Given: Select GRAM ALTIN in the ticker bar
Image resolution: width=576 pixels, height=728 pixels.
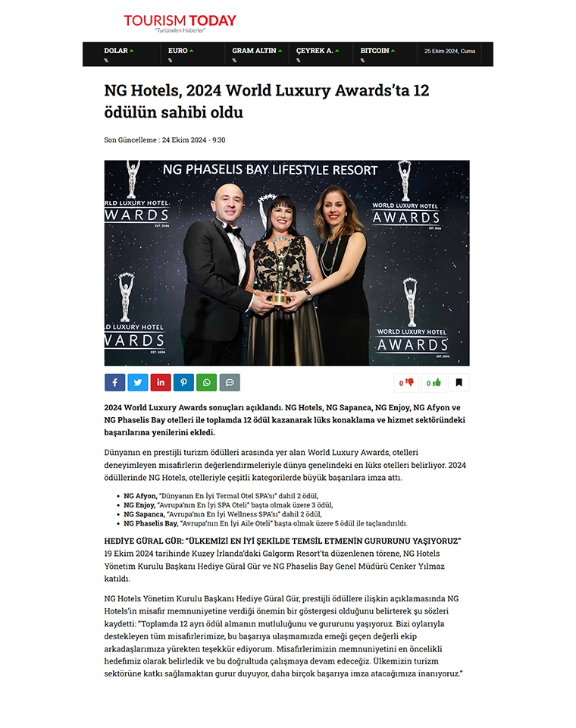Looking at the screenshot, I should pos(254,51).
